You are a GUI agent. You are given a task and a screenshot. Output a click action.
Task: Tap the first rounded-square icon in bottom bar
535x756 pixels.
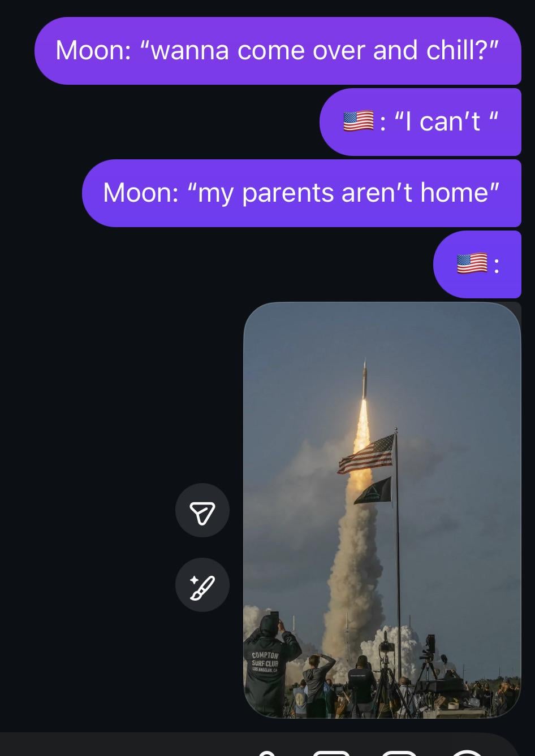click(x=331, y=753)
